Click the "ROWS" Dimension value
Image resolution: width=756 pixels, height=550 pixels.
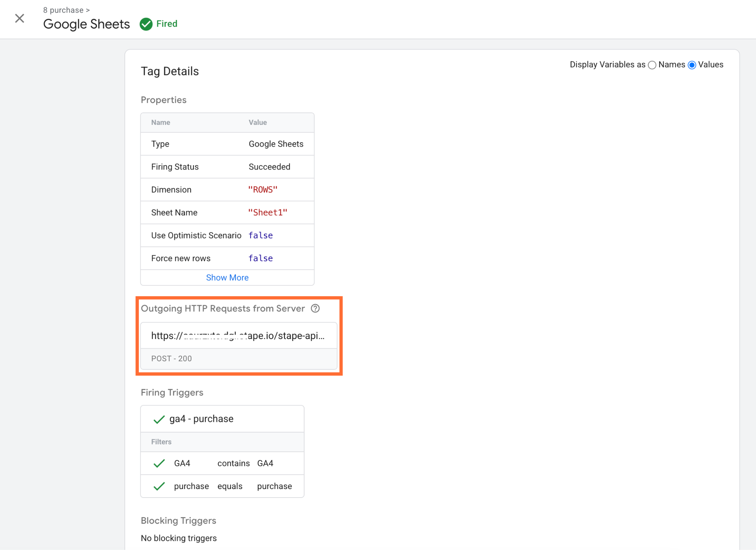[x=263, y=189]
